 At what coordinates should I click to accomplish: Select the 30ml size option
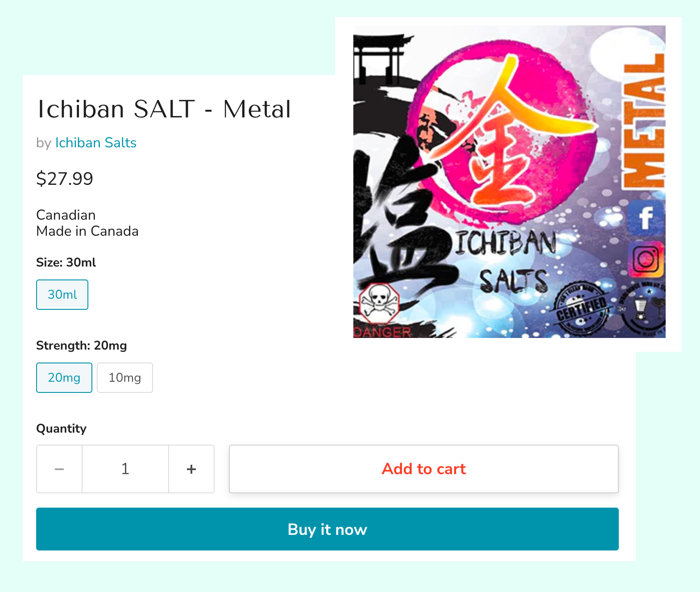click(x=62, y=295)
